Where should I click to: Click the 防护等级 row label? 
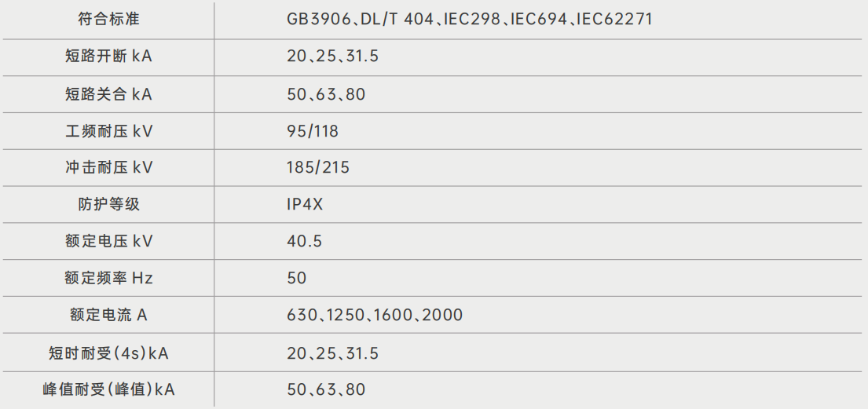pyautogui.click(x=108, y=205)
